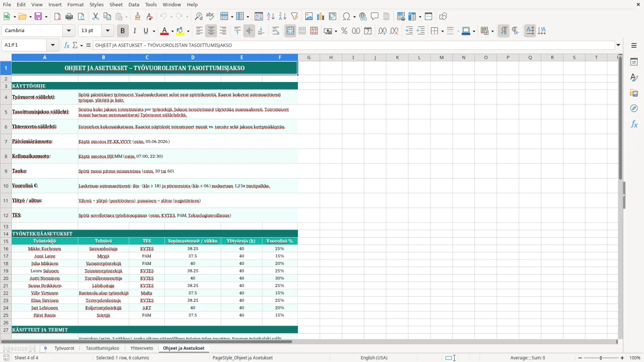Open Conditional formatting dropdown arrow
Screen dimensions: 644x362
point(492,31)
